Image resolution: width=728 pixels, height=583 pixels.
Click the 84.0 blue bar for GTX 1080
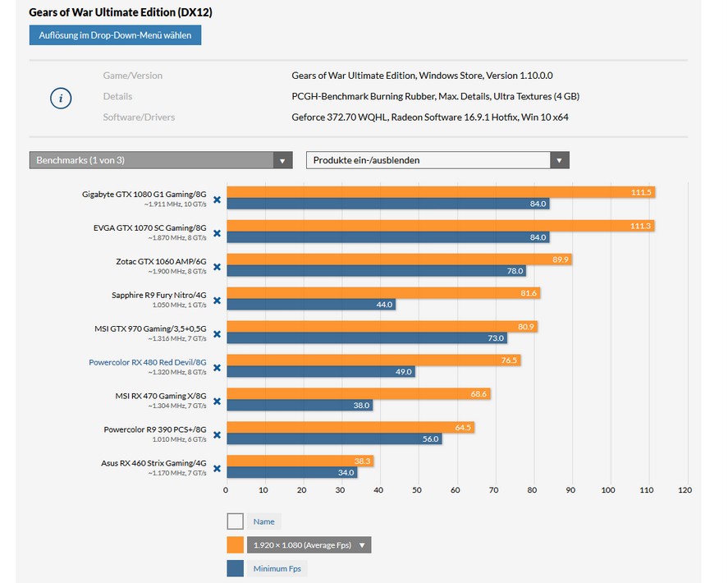[x=388, y=204]
